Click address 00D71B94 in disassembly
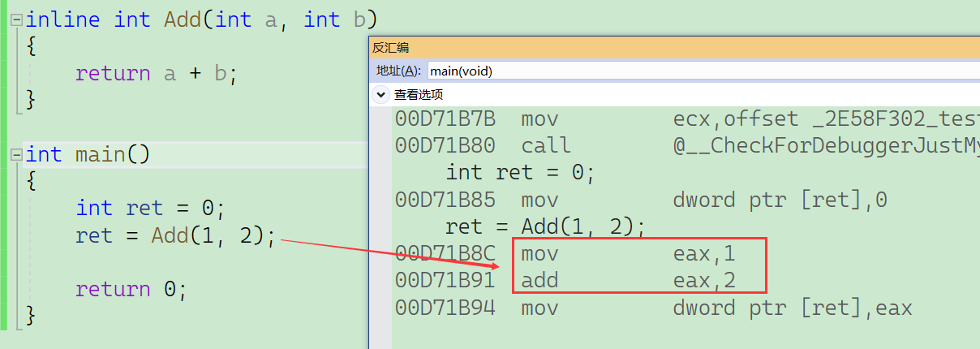This screenshot has width=980, height=349. [x=445, y=308]
